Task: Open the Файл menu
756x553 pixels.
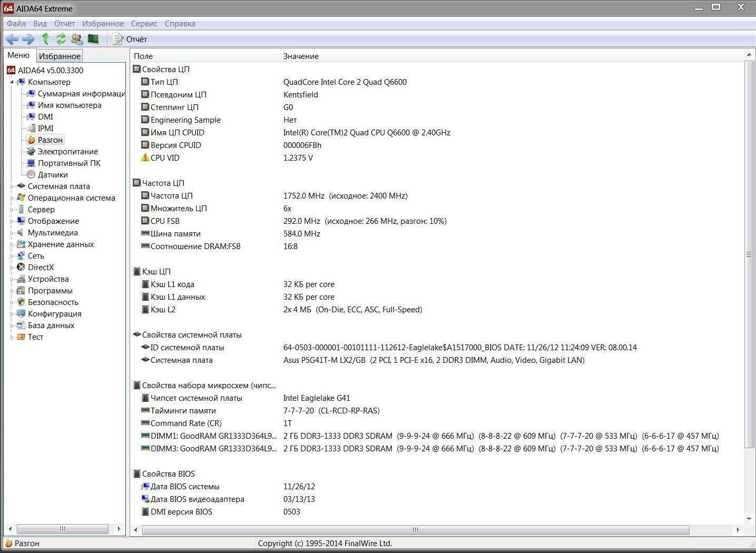Action: click(x=16, y=23)
